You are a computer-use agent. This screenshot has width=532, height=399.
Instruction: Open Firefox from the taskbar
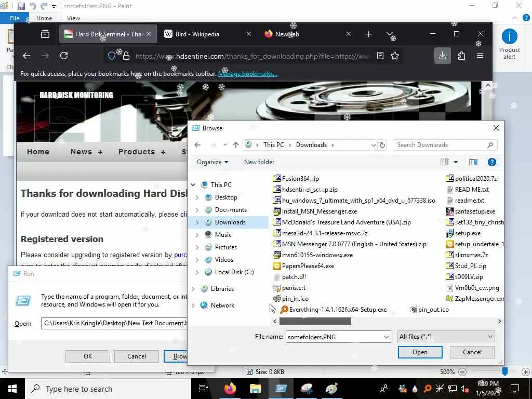[230, 389]
